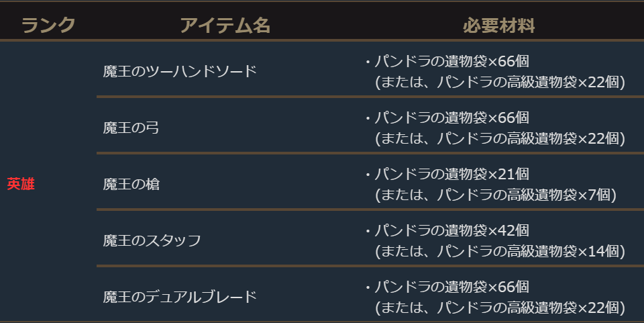
Task: Choose the 魔王のスタッフ item name
Action: (x=152, y=240)
